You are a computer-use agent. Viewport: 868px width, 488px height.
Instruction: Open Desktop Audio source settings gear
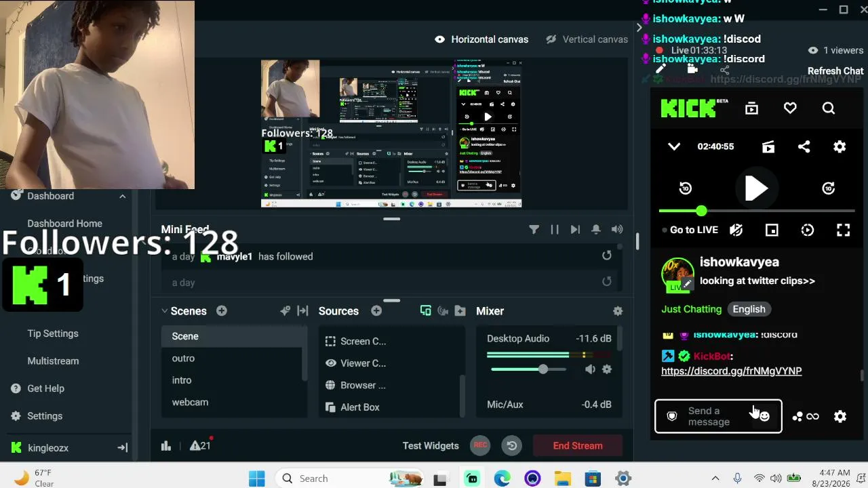click(607, 369)
